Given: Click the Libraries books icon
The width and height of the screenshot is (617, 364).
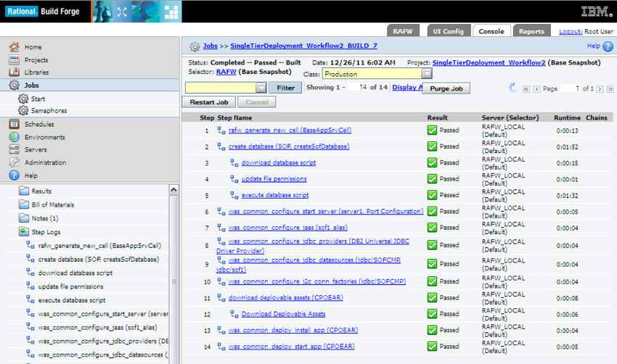Looking at the screenshot, I should click(x=15, y=72).
